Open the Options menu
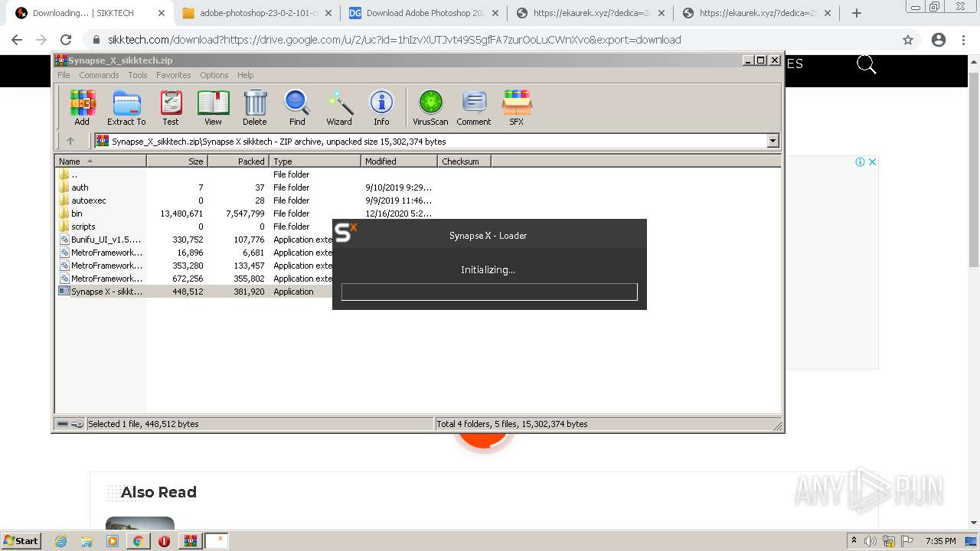980x551 pixels. pyautogui.click(x=214, y=75)
